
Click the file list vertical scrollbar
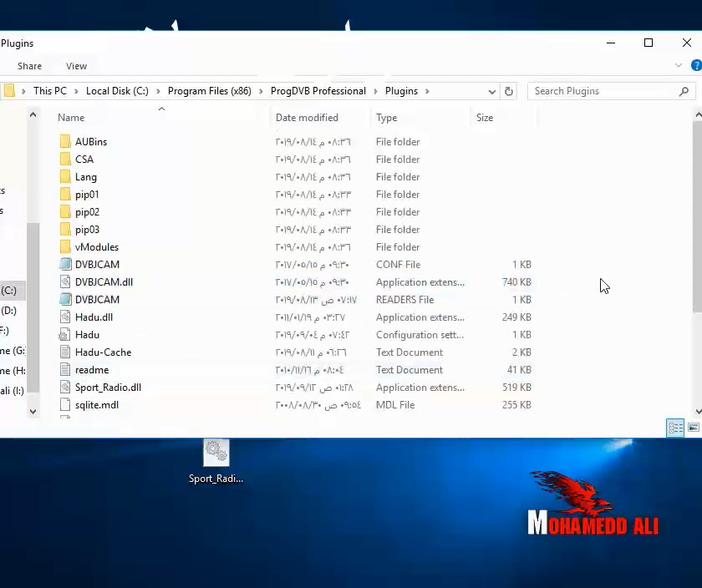coord(698,217)
